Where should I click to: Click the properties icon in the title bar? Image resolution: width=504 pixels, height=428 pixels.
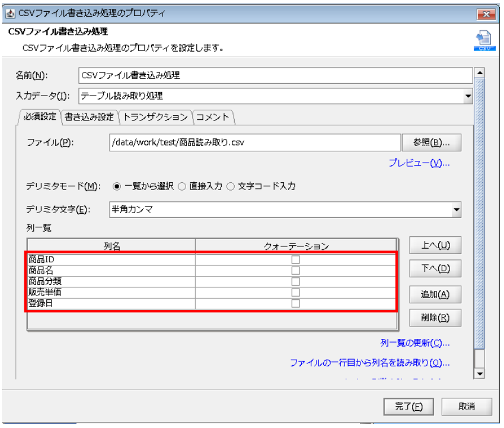click(9, 12)
